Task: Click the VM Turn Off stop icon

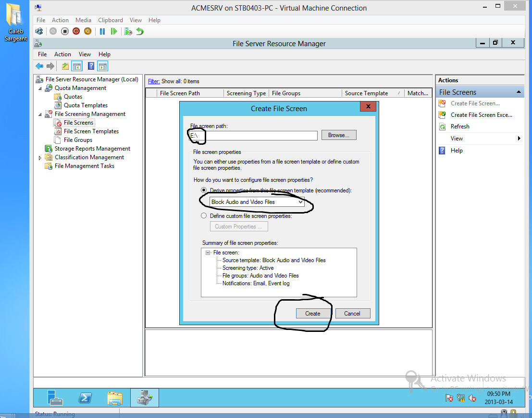Action: point(65,32)
